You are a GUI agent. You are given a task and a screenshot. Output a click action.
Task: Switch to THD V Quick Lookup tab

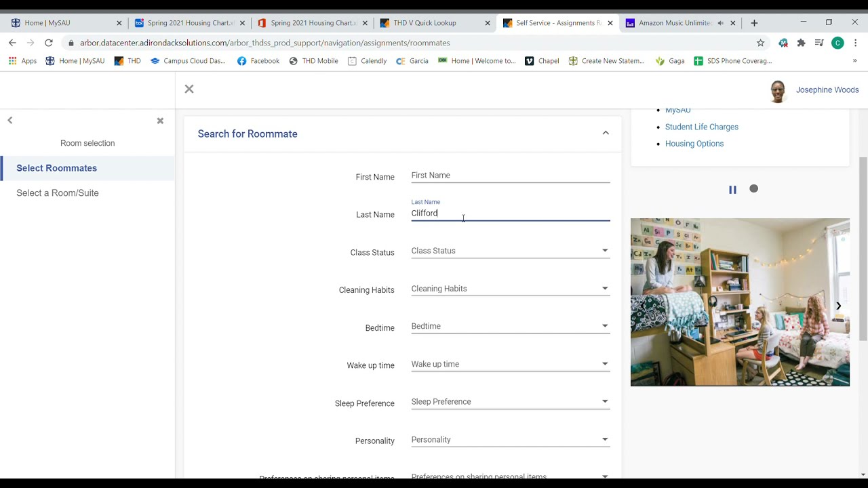point(434,22)
